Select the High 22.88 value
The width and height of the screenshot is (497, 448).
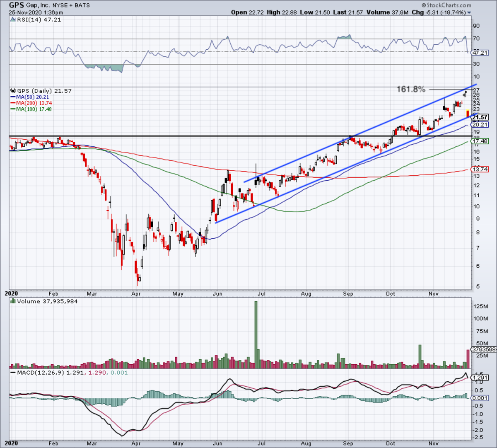[282, 12]
